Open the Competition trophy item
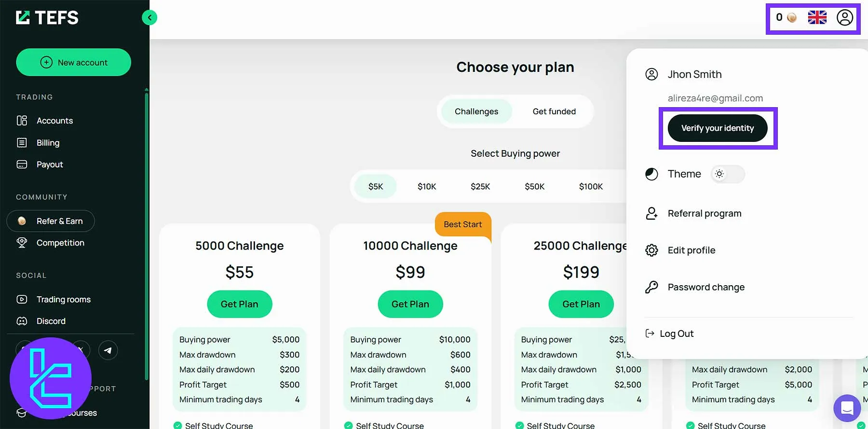 (x=60, y=243)
